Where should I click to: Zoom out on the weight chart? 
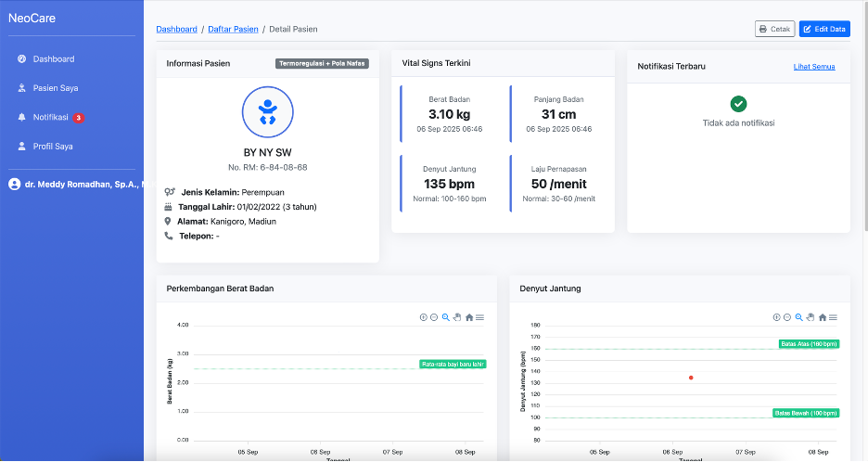434,317
